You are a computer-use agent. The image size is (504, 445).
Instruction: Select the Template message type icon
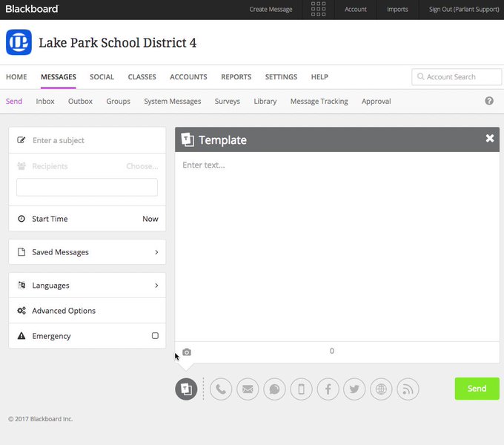coord(186,389)
